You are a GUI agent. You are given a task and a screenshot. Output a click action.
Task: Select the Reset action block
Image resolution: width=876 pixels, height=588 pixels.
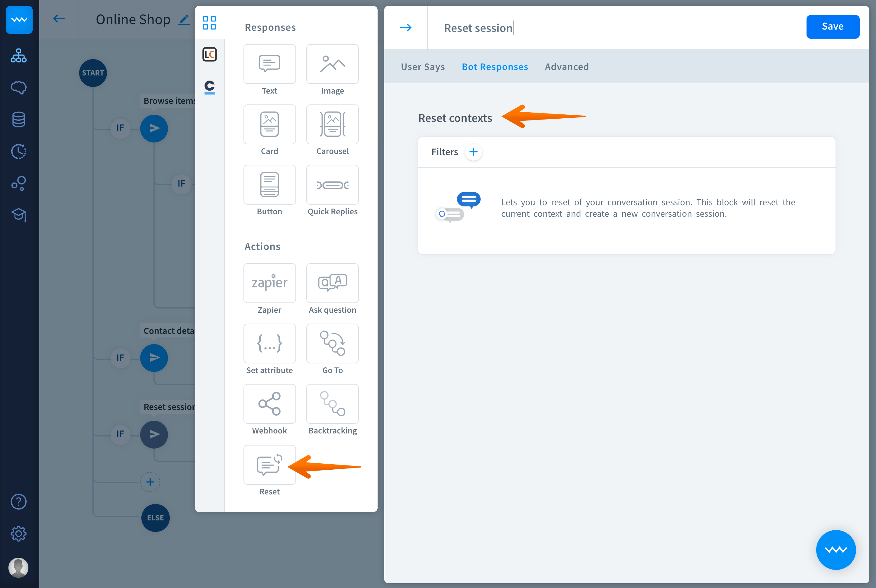269,465
